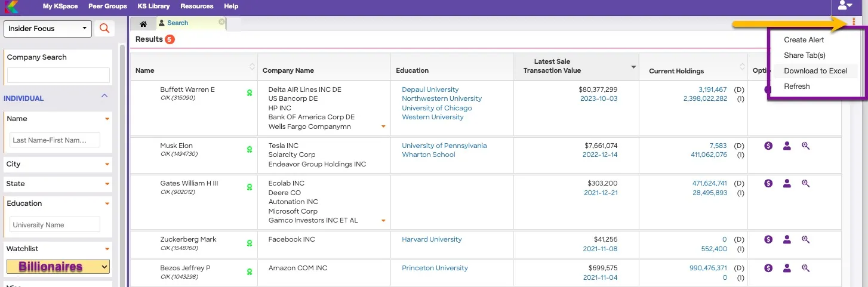Screen dimensions: 868x287
Task: Switch to the Search tab
Action: (177, 23)
